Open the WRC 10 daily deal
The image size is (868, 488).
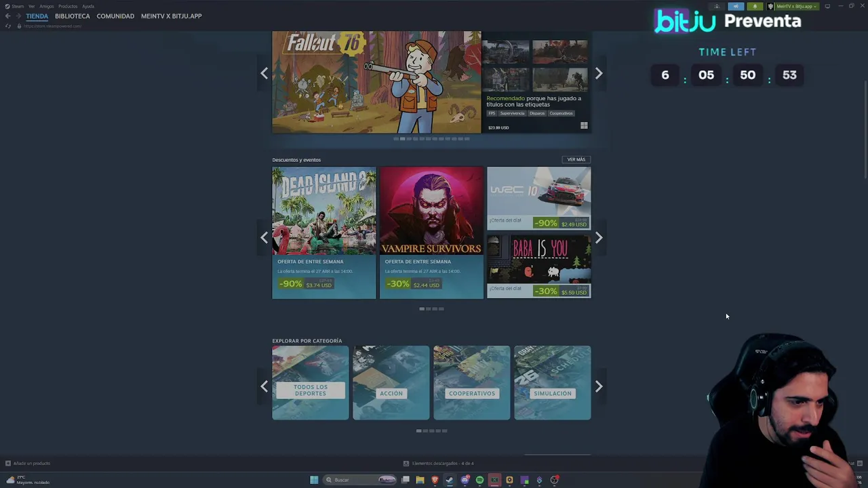tap(539, 198)
